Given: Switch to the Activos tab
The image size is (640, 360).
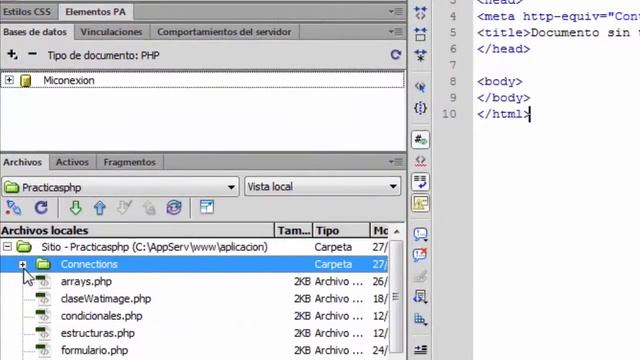Looking at the screenshot, I should click(72, 162).
